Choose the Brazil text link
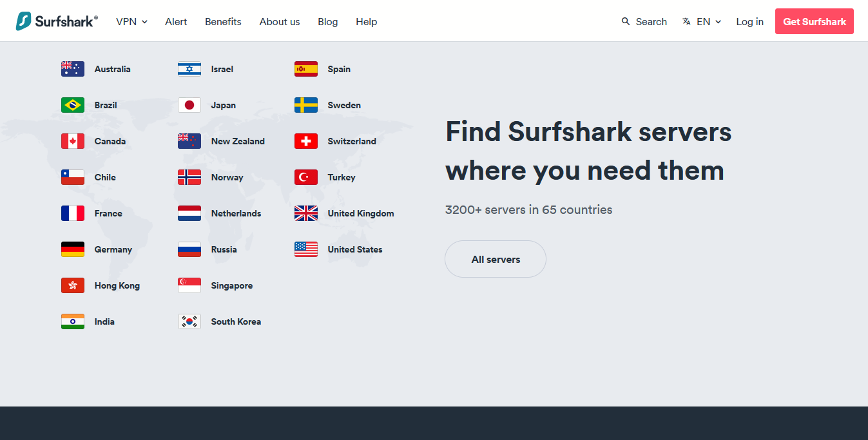Screen dimensions: 868x440 click(106, 105)
